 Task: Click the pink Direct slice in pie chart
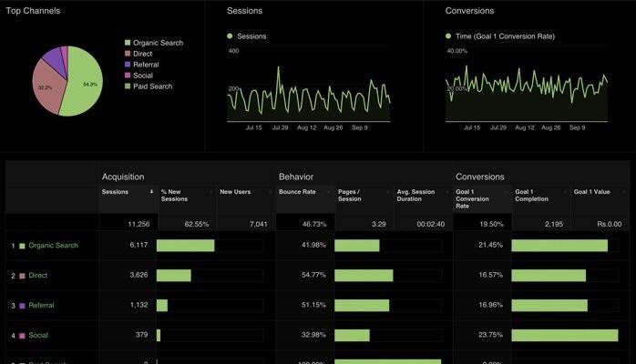[46, 89]
